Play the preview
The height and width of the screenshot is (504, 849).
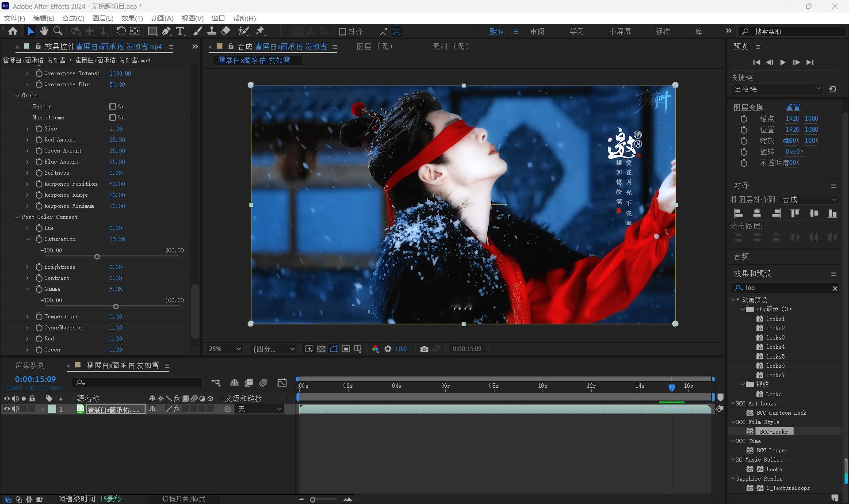click(783, 62)
